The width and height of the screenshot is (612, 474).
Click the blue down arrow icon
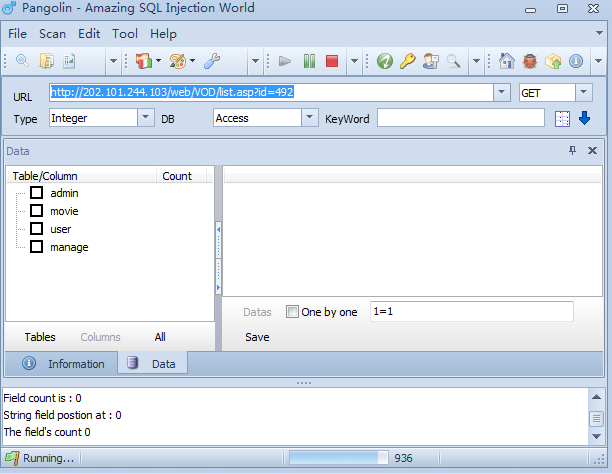click(584, 118)
